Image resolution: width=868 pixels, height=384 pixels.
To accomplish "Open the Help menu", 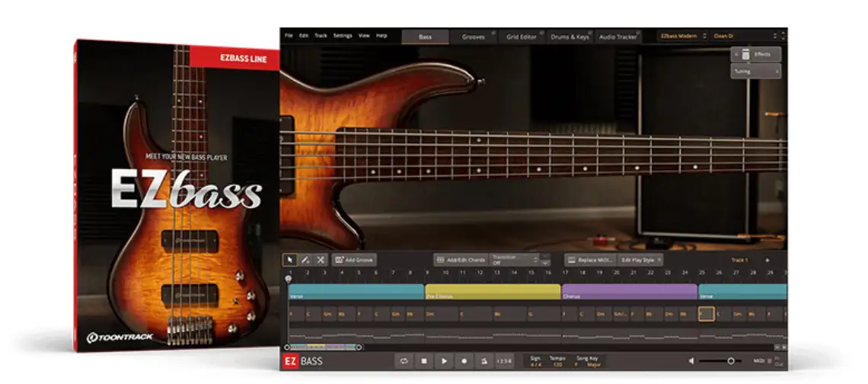I will 381,36.
